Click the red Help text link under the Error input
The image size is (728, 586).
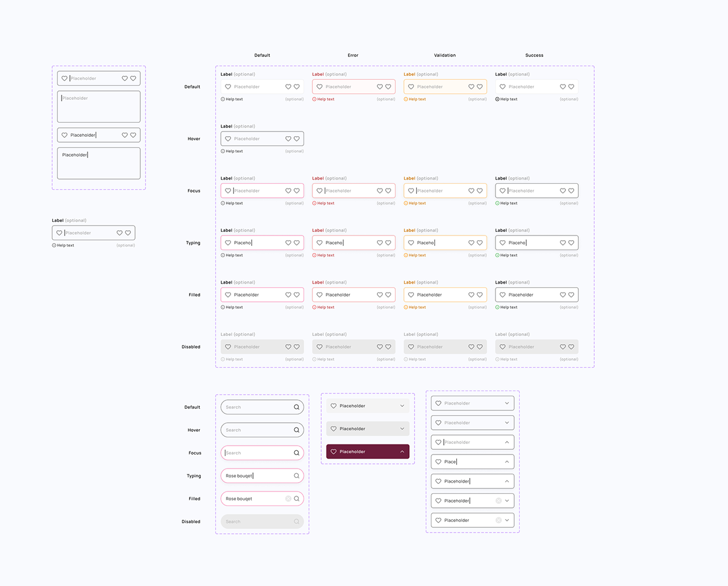click(x=325, y=99)
